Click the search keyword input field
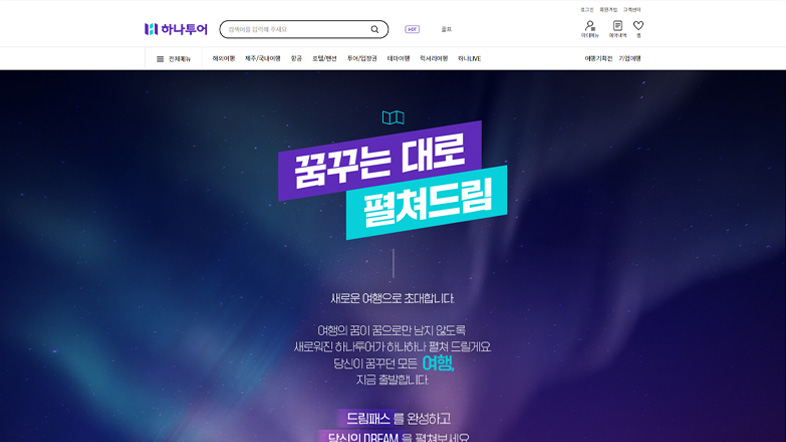 pyautogui.click(x=298, y=29)
